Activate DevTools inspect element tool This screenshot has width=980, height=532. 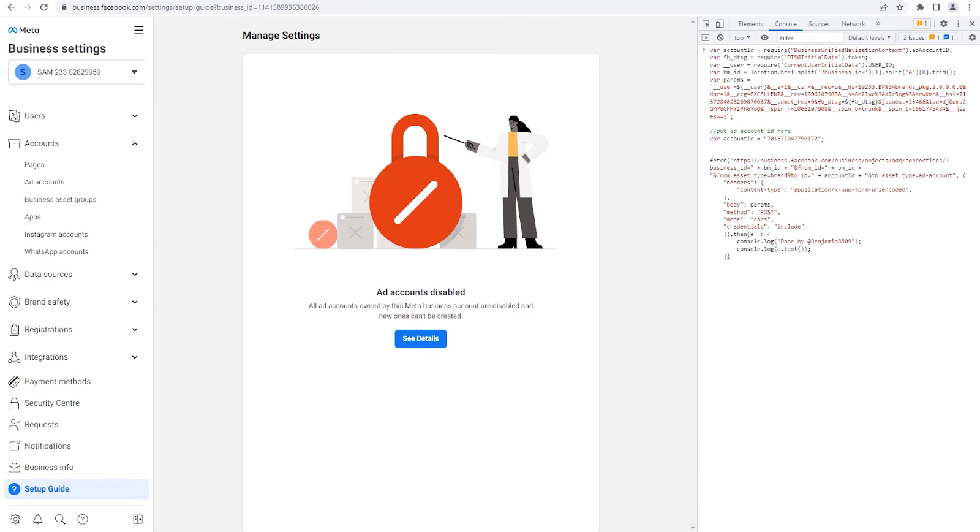pos(706,24)
